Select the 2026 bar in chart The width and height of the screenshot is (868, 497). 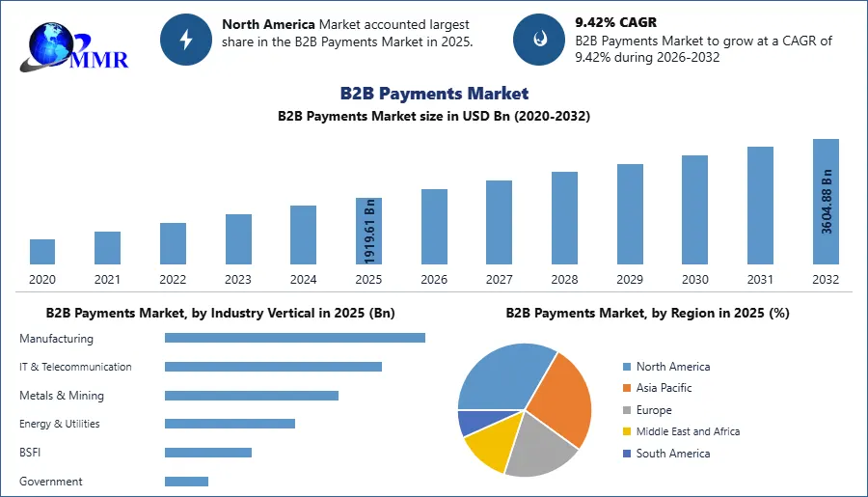pos(434,227)
